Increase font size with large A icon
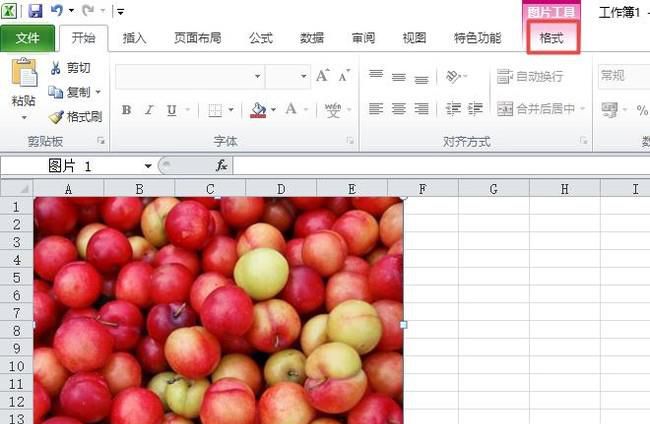The width and height of the screenshot is (650, 424). click(323, 75)
